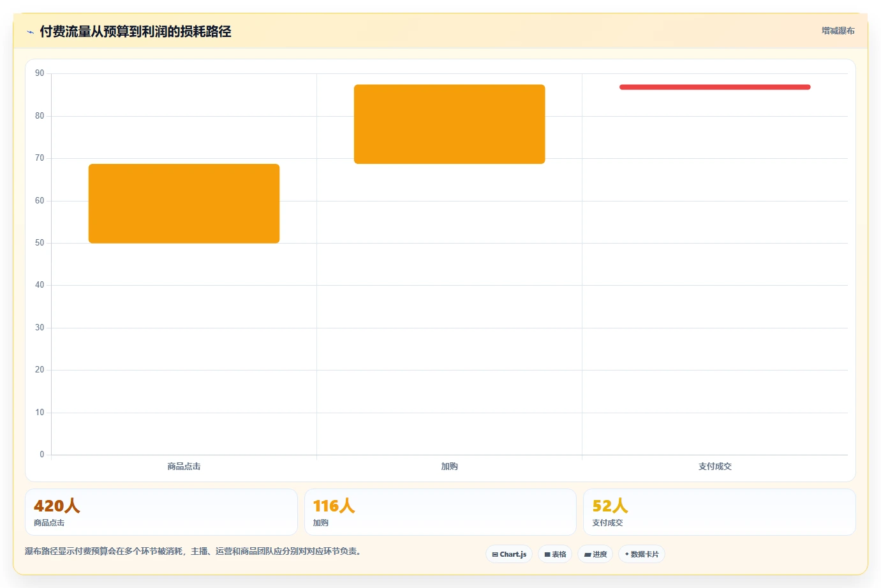Viewport: 881px width, 588px height.
Task: Open the 52人 支付成交 stat card
Action: point(720,512)
